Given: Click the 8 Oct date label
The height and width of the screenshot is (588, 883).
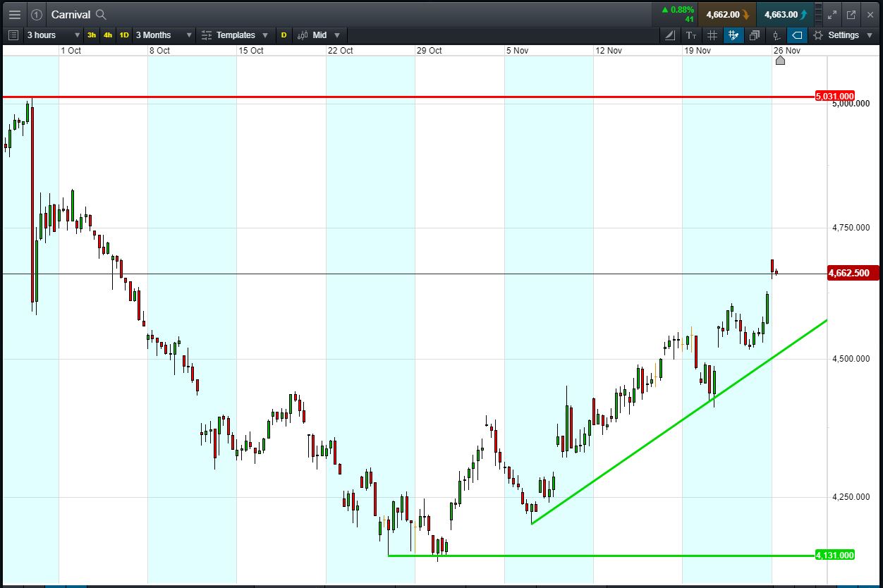Looking at the screenshot, I should [159, 51].
